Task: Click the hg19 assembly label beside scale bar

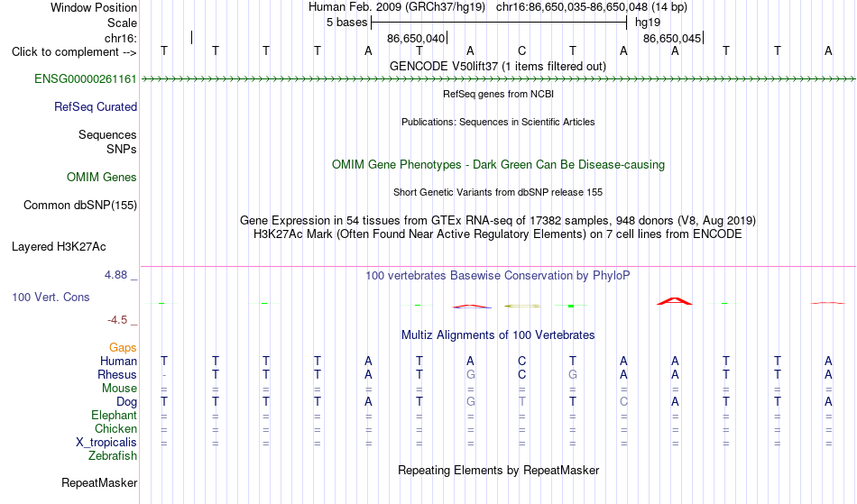Action: pyautogui.click(x=648, y=23)
